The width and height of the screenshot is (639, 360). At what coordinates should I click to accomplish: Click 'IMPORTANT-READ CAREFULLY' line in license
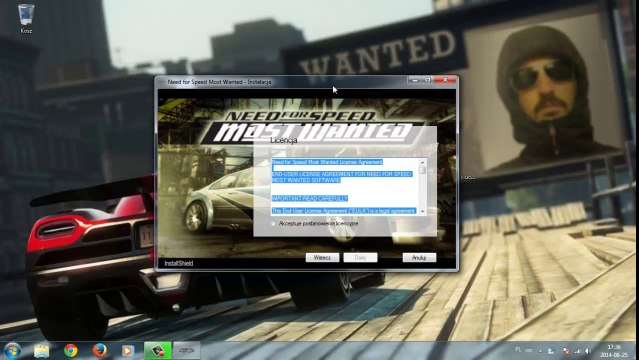point(310,198)
